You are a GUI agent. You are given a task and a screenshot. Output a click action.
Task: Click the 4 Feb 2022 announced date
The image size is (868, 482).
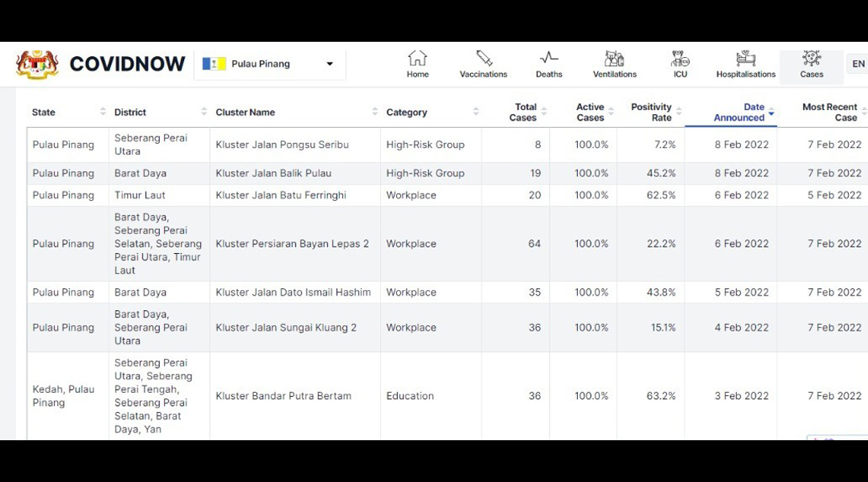click(x=741, y=328)
